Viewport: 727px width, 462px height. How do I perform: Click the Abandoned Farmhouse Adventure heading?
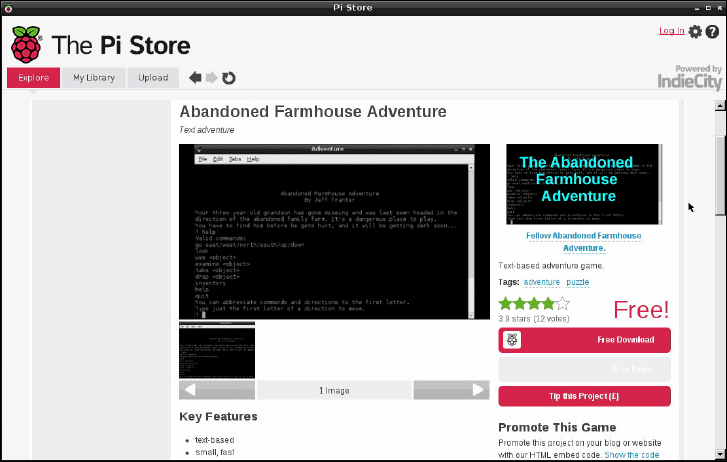(x=313, y=112)
